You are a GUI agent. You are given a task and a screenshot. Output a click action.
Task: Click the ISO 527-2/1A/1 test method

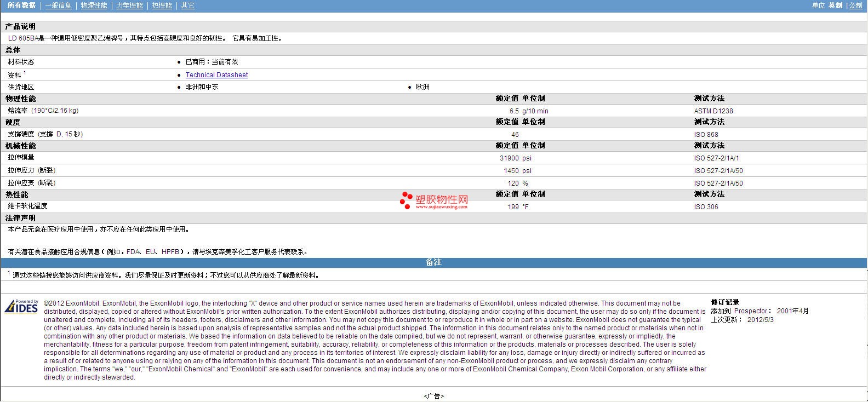[x=716, y=158]
